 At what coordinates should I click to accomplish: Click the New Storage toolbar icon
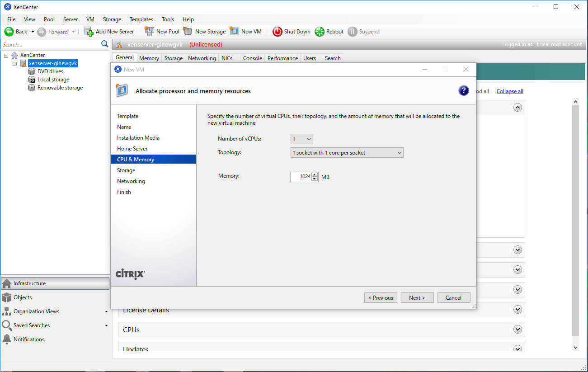188,31
